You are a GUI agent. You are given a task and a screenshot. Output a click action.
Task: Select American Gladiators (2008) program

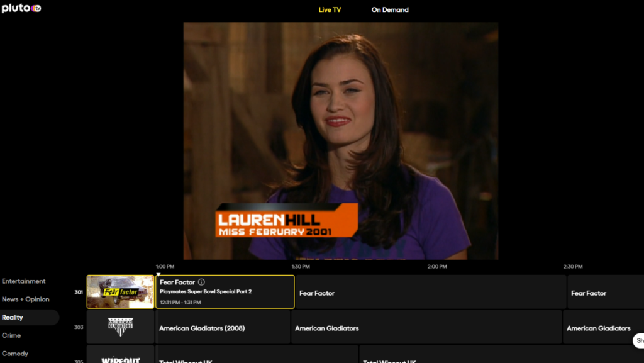tap(223, 327)
